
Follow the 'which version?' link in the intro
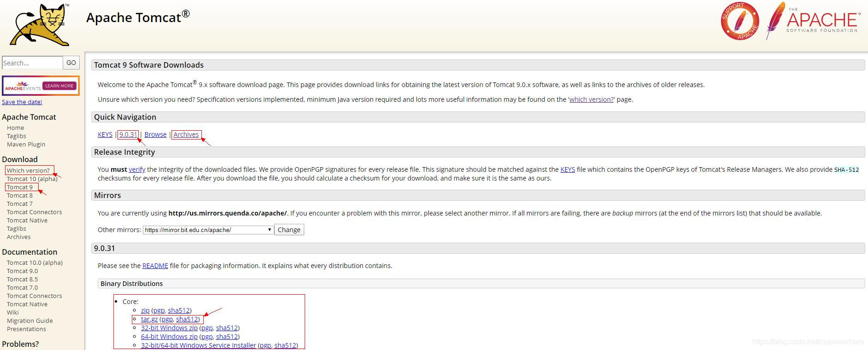click(591, 99)
